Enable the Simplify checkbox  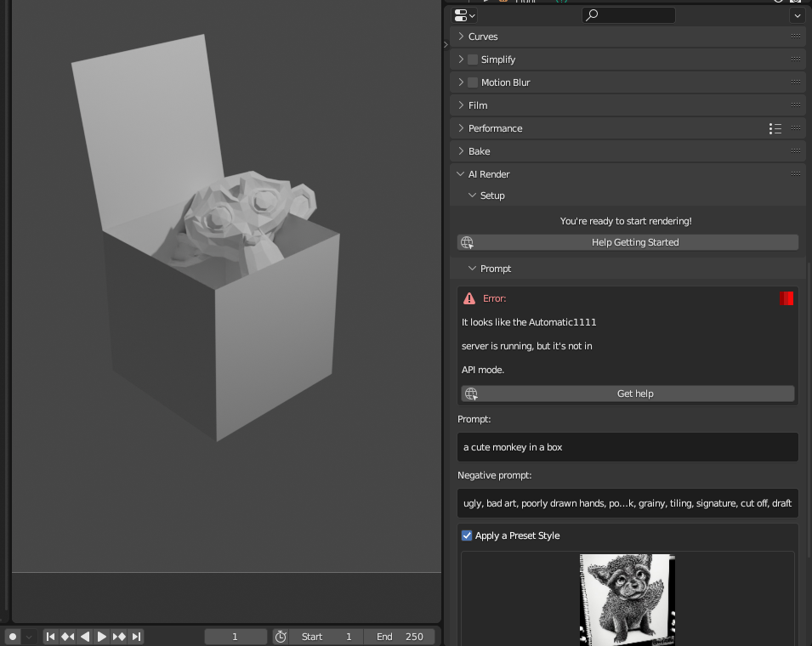click(x=473, y=59)
